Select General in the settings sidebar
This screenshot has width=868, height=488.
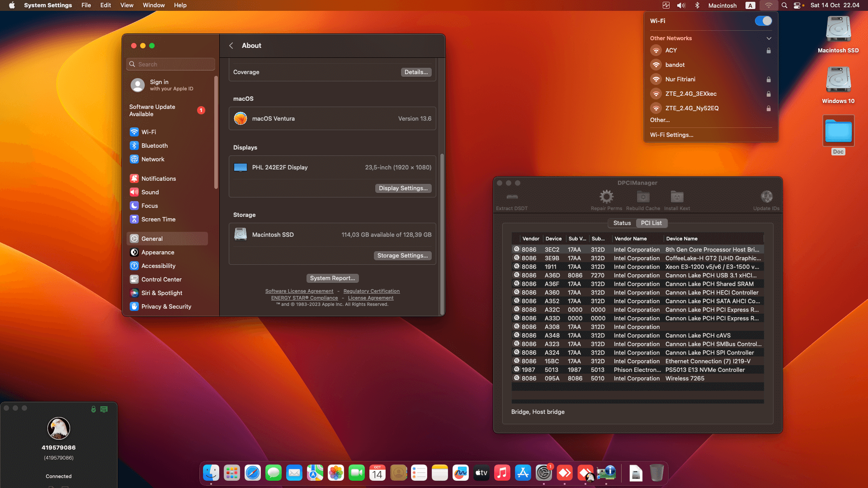167,239
